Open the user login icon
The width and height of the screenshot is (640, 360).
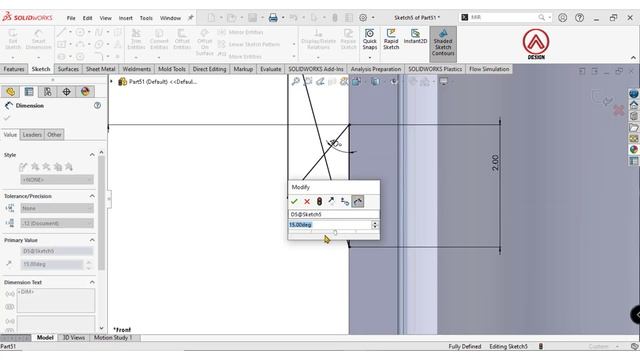point(562,18)
